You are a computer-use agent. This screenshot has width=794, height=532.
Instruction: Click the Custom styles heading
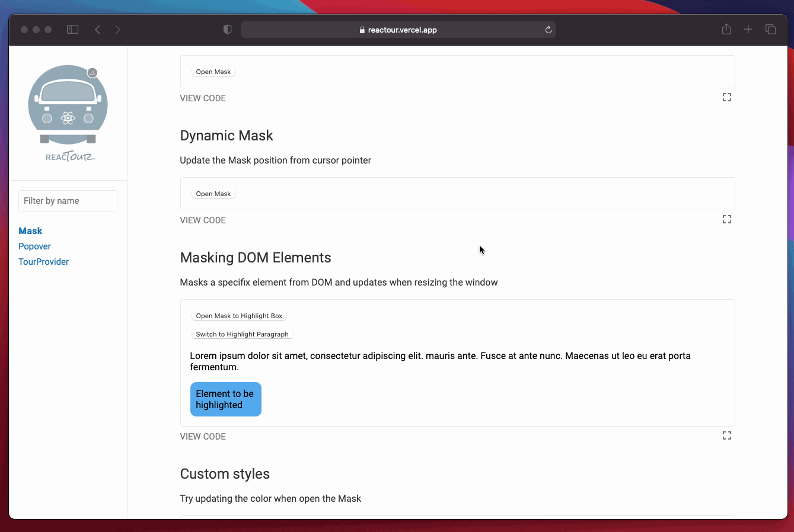(x=225, y=474)
